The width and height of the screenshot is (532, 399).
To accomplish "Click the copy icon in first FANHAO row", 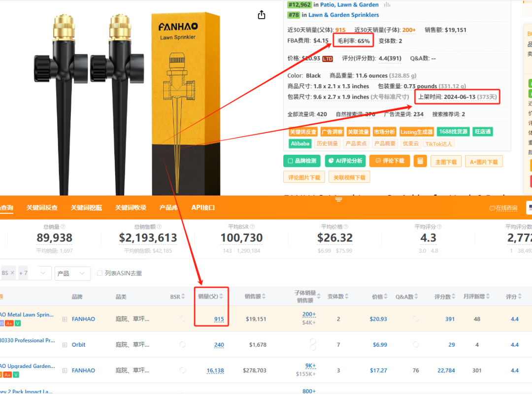I will [x=65, y=319].
